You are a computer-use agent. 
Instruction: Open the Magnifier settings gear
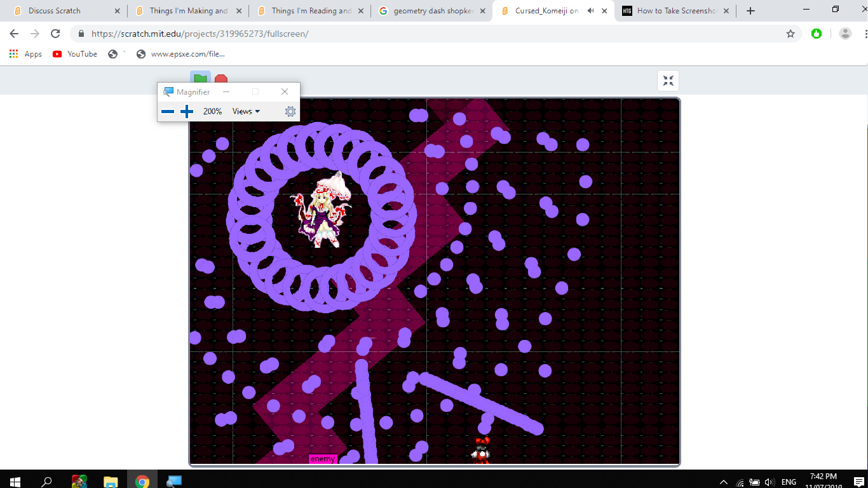(x=290, y=111)
